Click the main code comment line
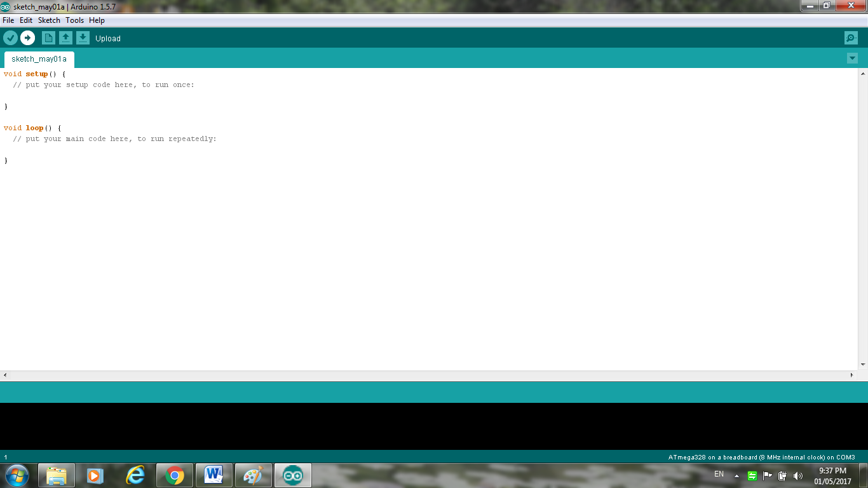The image size is (868, 488). pos(114,139)
